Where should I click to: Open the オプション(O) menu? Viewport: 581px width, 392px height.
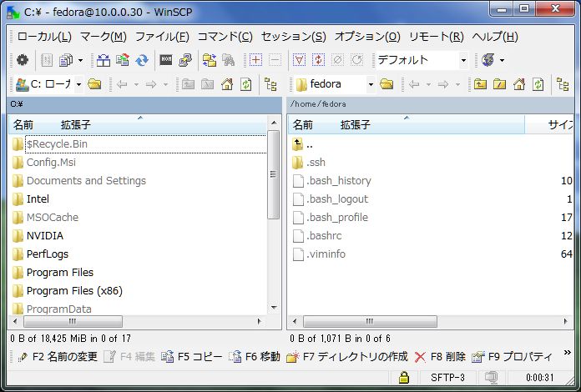pos(367,36)
